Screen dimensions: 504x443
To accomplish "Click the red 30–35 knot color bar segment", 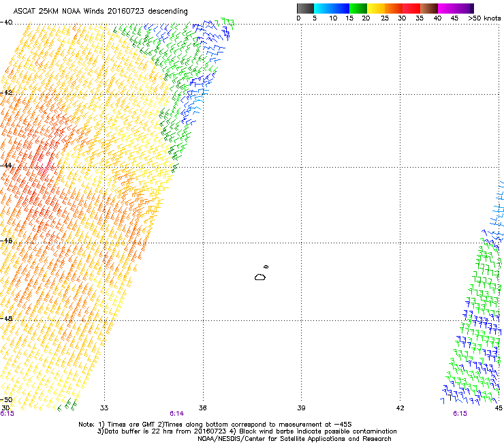I will coord(411,8).
